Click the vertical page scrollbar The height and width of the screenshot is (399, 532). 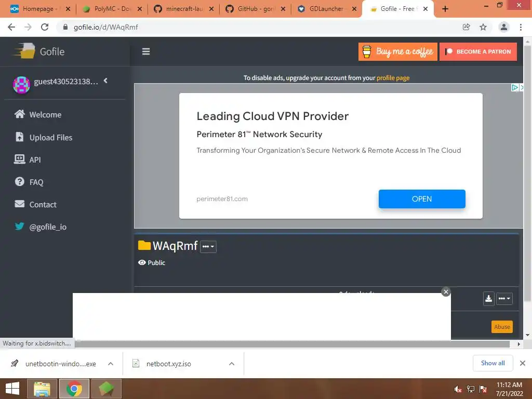pos(527,173)
